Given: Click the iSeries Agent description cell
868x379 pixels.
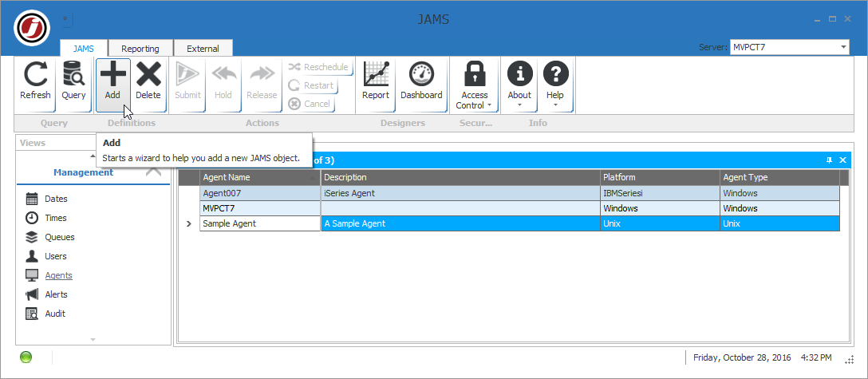Looking at the screenshot, I should [460, 193].
